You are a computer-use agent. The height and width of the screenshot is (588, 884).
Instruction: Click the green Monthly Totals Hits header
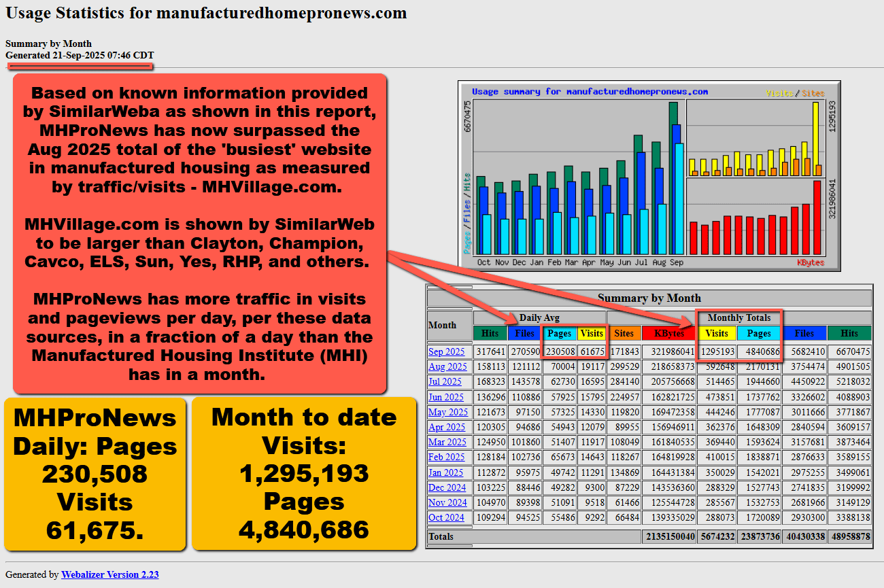point(849,333)
